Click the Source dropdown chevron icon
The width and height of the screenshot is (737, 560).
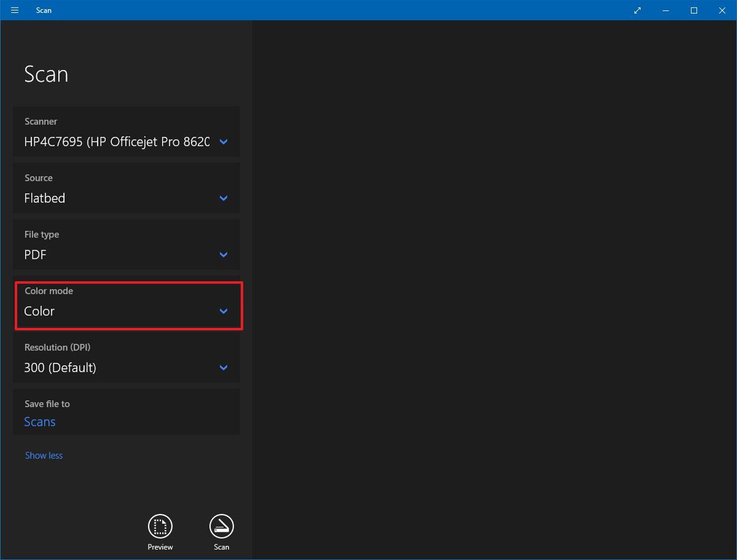point(223,198)
